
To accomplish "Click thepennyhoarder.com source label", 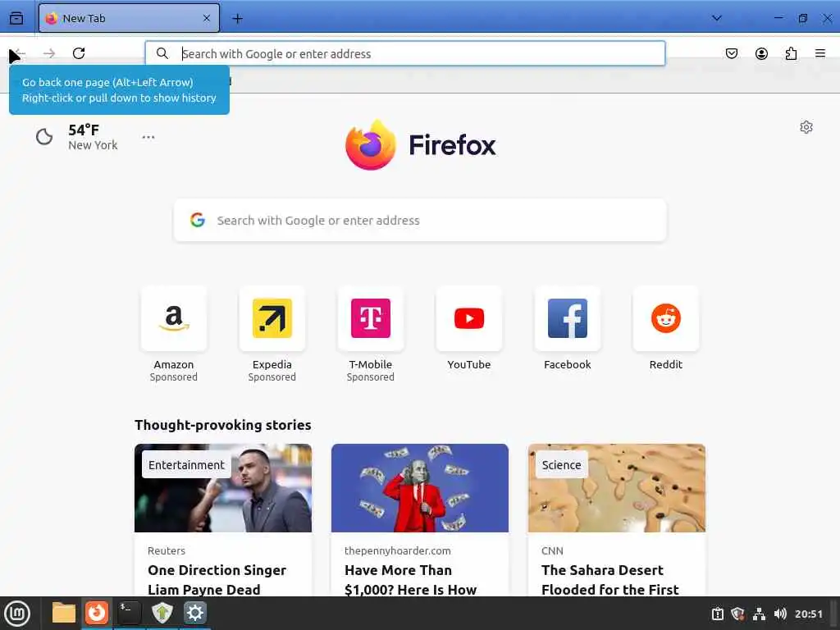I will pos(398,550).
